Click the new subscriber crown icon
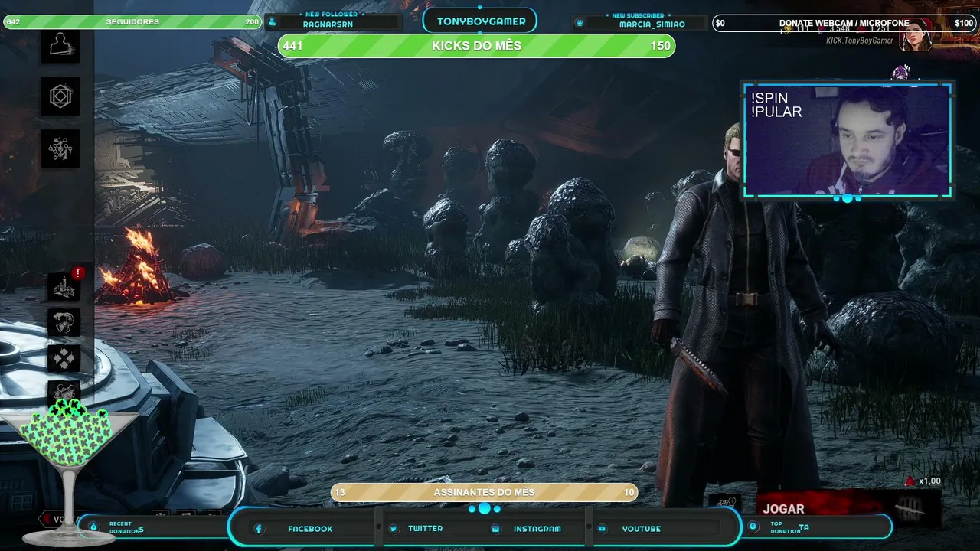980x551 pixels. (580, 22)
